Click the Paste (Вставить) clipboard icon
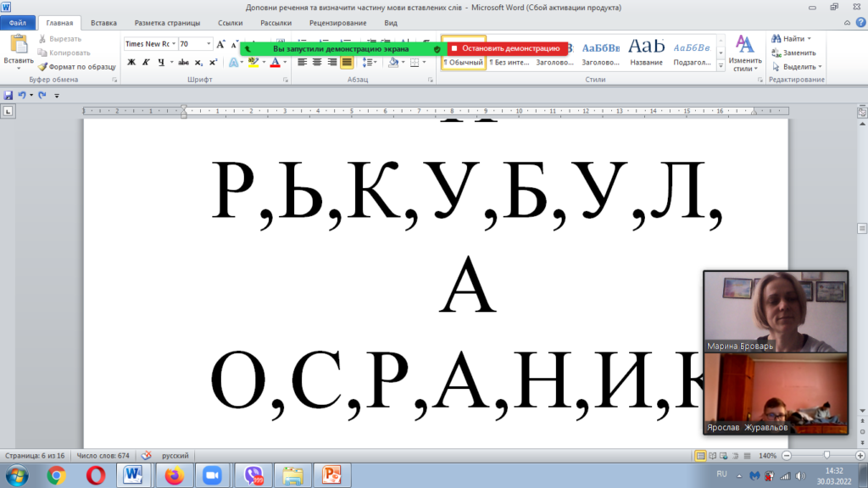 coord(19,46)
